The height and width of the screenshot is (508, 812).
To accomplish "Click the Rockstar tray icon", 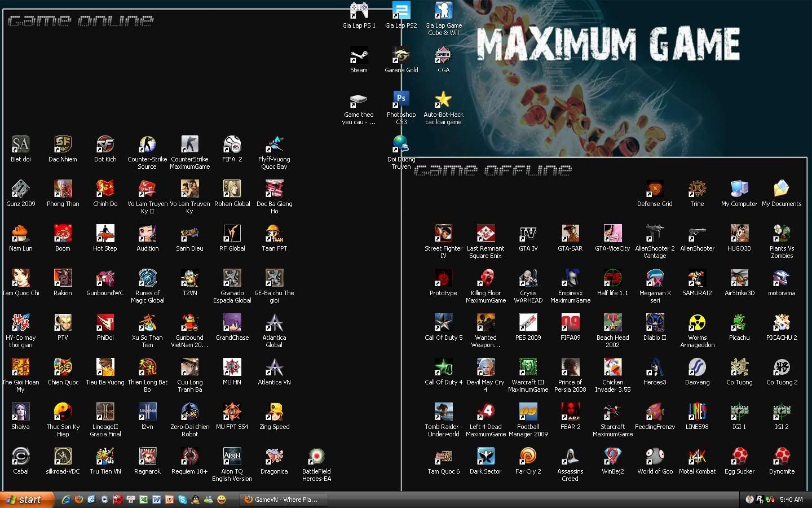I will (760, 500).
